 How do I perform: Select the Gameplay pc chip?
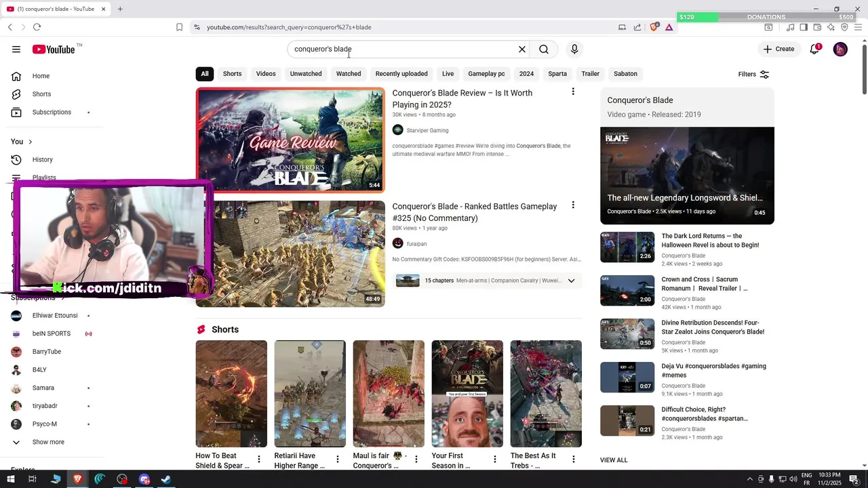click(486, 74)
